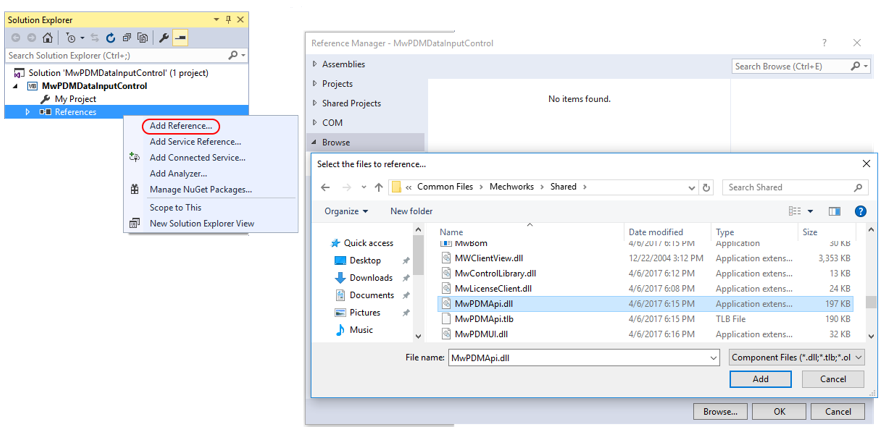Go back in file dialog navigation
This screenshot has width=889, height=430.
(325, 187)
